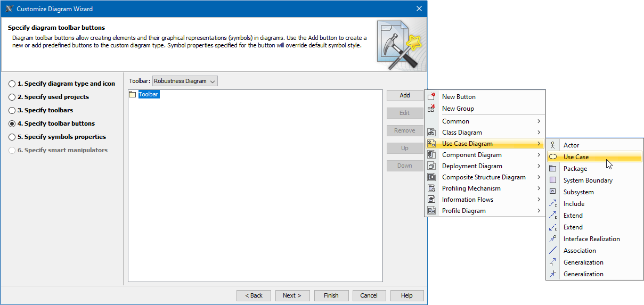This screenshot has height=305, width=644.
Task: Expand the Information Flows submenu arrow
Action: tap(539, 200)
